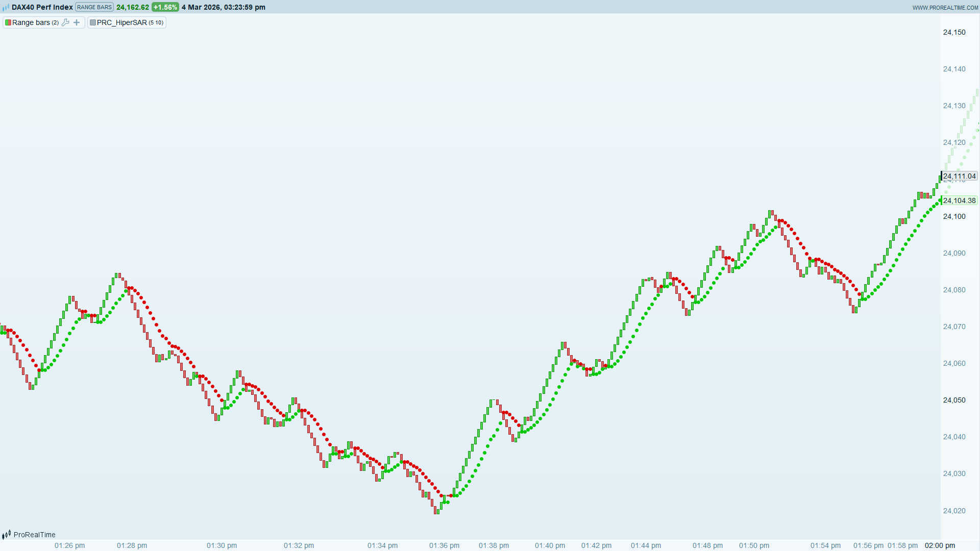Click the 24,020 price scale label

coord(954,511)
